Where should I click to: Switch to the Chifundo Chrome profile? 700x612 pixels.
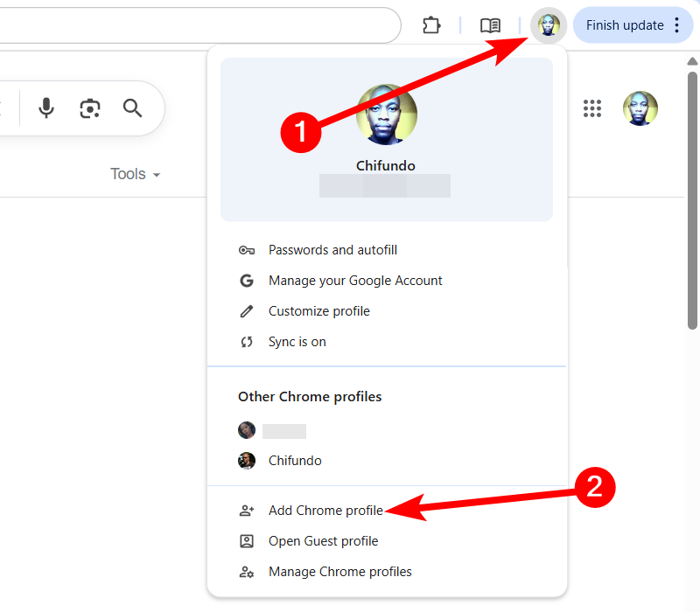(x=295, y=461)
